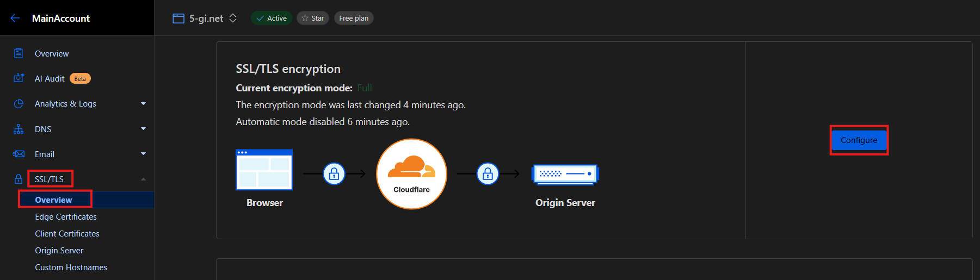Click the 5-gi.net domain name
Screen dimensions: 980x280
point(206,18)
